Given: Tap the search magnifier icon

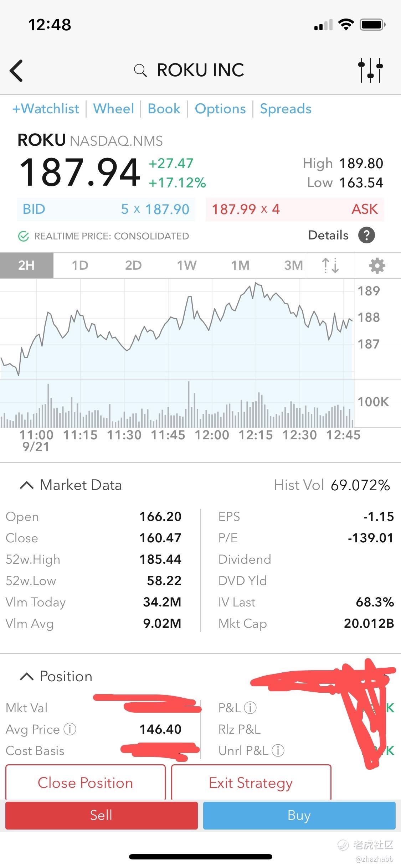Looking at the screenshot, I should [x=140, y=71].
